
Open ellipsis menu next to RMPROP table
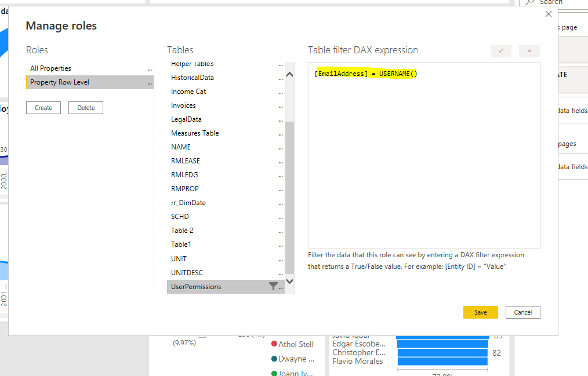click(281, 190)
